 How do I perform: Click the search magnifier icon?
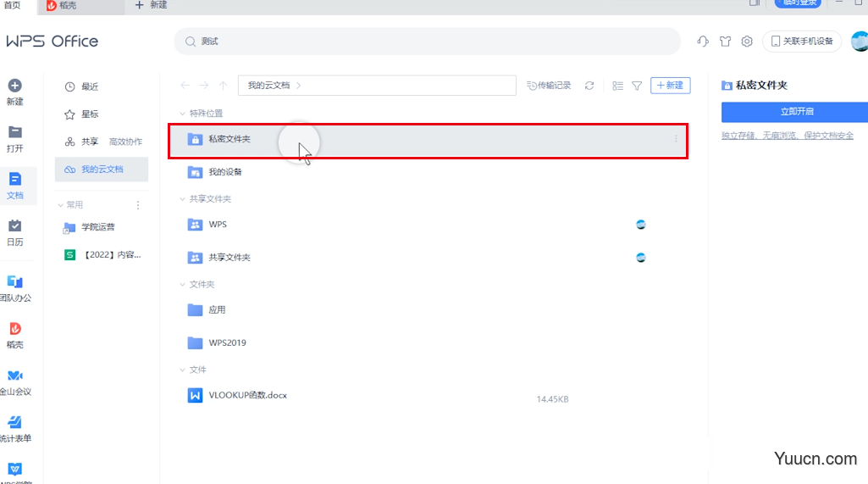coord(191,42)
